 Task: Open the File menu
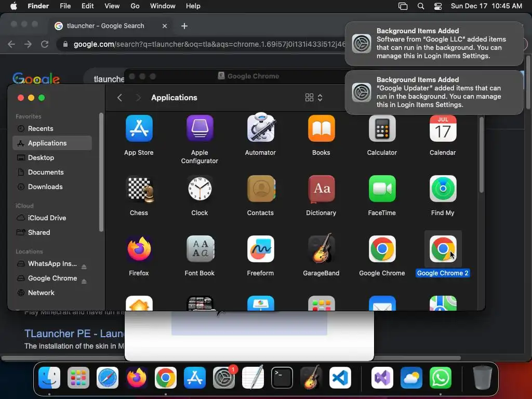click(x=65, y=6)
